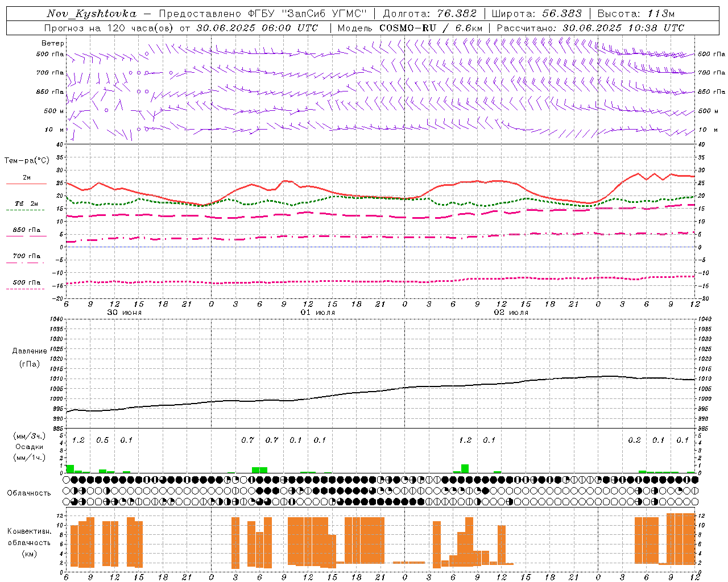The width and height of the screenshot is (728, 582).
Task: Select the model label COSMO-RU / 6.6км
Action: click(x=431, y=28)
